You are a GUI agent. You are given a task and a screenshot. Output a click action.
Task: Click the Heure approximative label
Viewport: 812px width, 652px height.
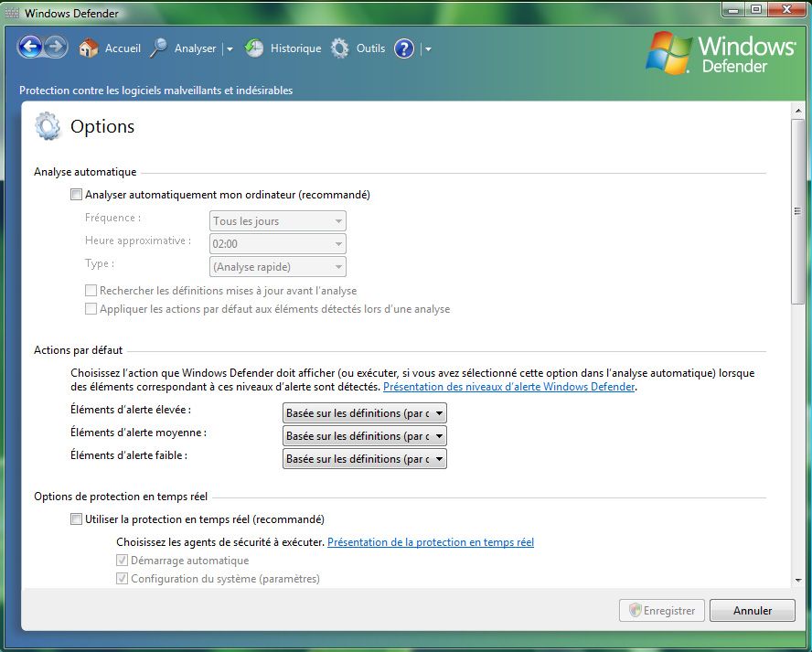138,240
